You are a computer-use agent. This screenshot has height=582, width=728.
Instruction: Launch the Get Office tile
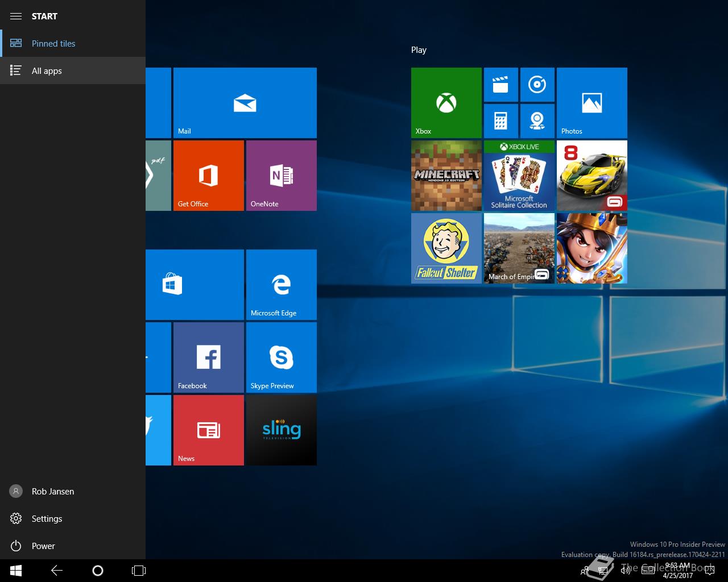pyautogui.click(x=209, y=176)
